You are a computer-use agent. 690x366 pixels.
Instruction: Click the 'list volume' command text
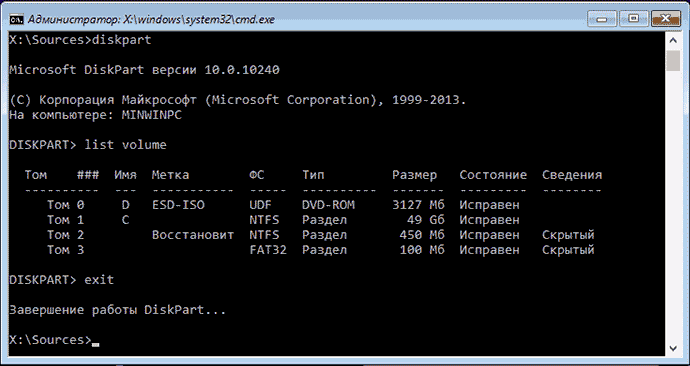(125, 145)
